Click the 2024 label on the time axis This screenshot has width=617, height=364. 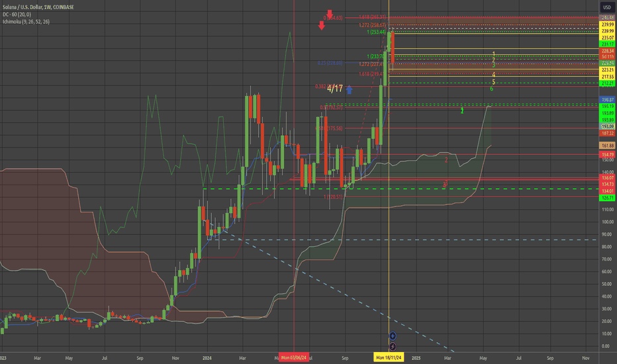[207, 358]
